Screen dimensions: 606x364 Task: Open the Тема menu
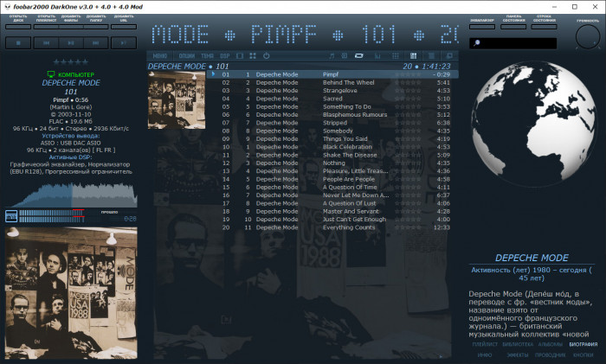pos(207,56)
